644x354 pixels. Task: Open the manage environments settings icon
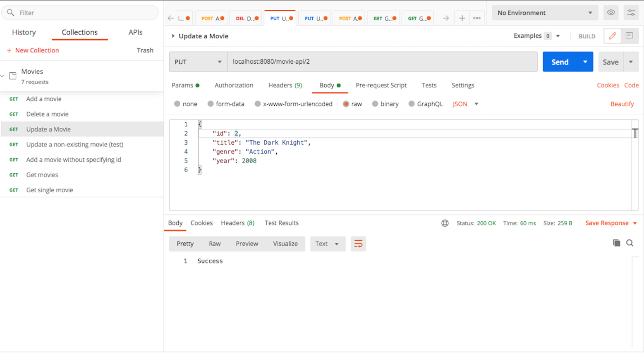pyautogui.click(x=631, y=13)
